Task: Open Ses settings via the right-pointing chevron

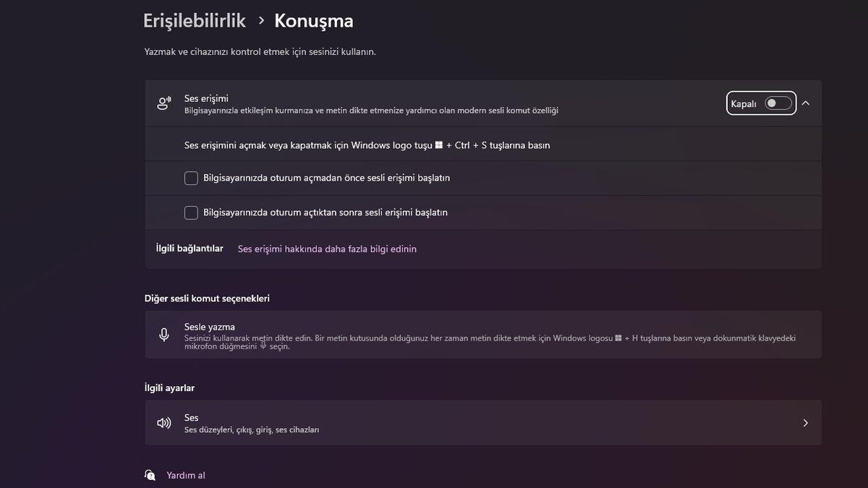Action: [805, 422]
